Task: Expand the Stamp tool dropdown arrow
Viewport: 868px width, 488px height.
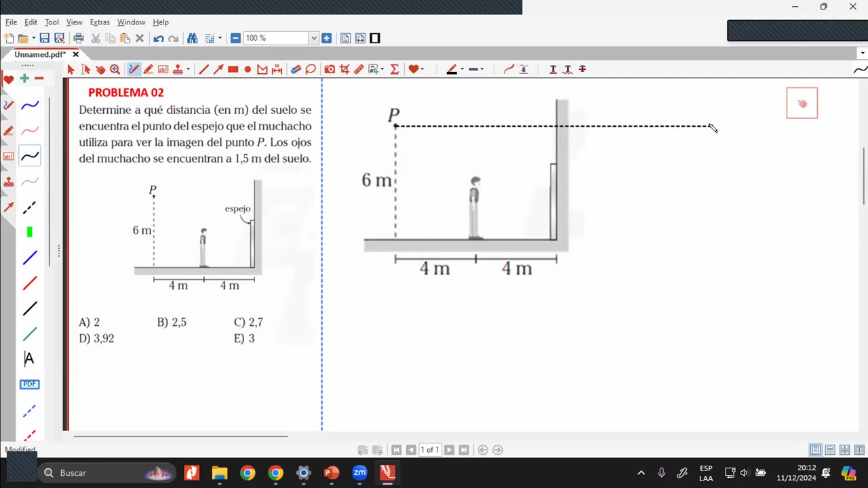Action: (x=188, y=69)
